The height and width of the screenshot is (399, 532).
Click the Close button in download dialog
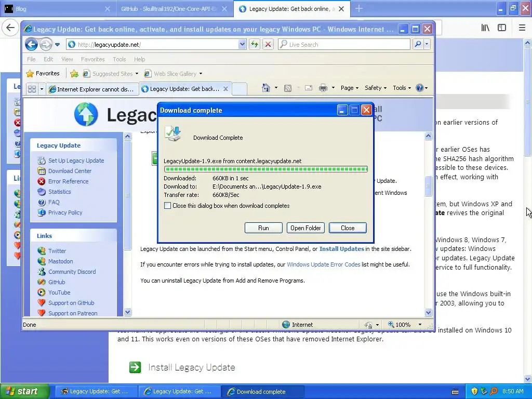[x=348, y=228]
